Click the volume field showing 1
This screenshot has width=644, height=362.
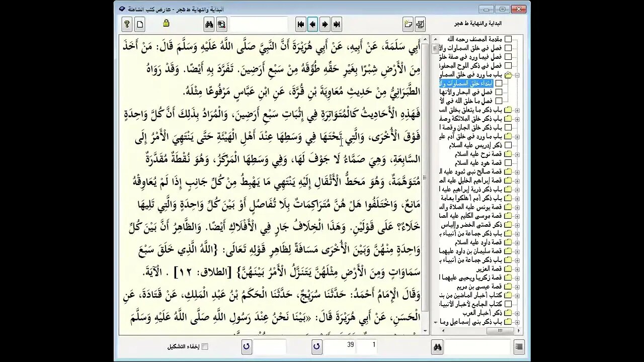(367, 346)
